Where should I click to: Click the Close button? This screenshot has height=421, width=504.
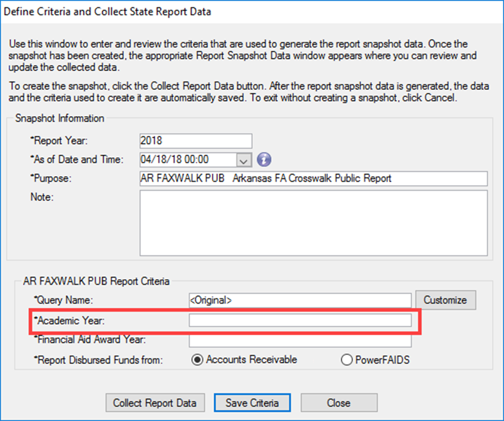(x=339, y=403)
